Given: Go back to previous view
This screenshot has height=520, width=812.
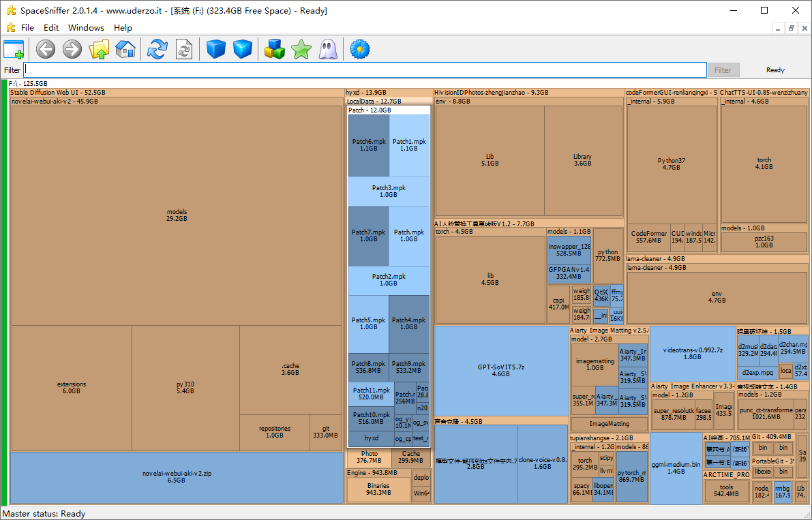Looking at the screenshot, I should coord(46,49).
